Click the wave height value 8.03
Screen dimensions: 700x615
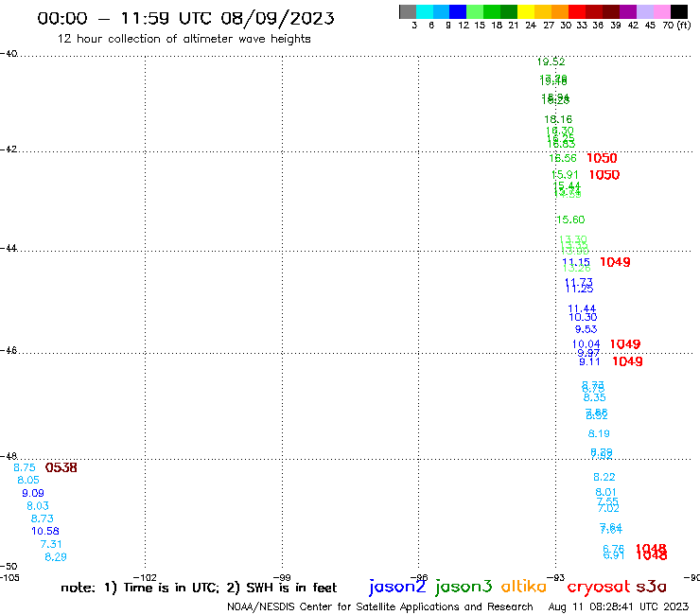point(38,506)
